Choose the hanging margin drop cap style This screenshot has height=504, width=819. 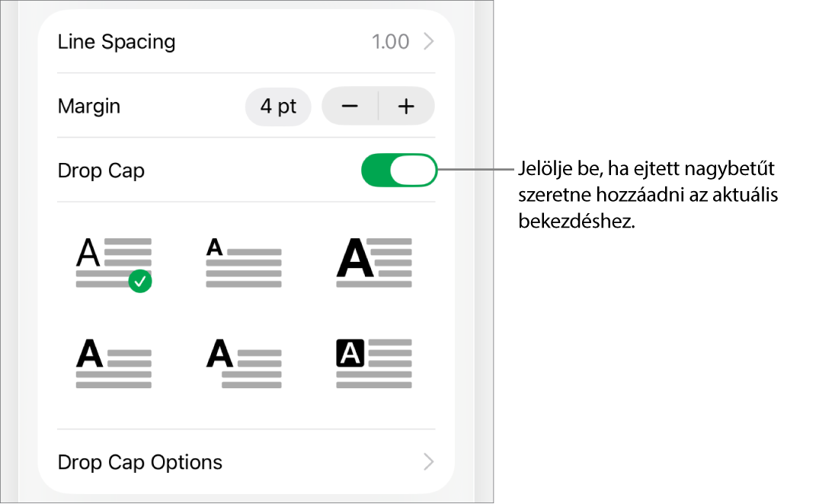(244, 364)
